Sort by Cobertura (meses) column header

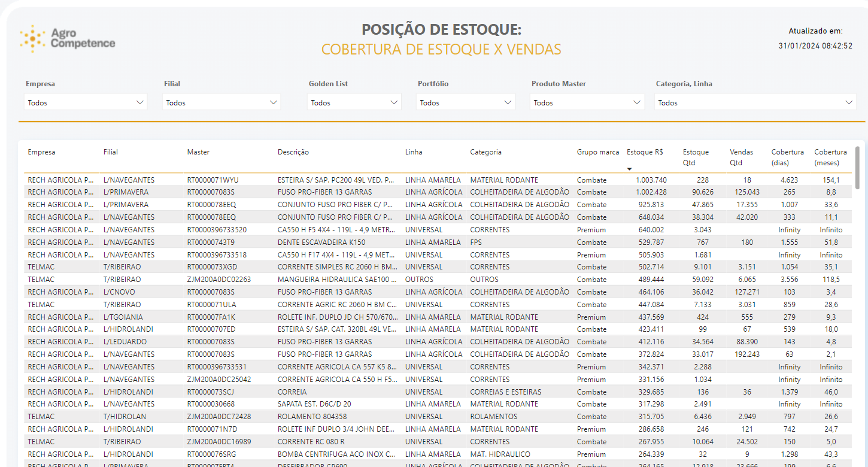[830, 157]
